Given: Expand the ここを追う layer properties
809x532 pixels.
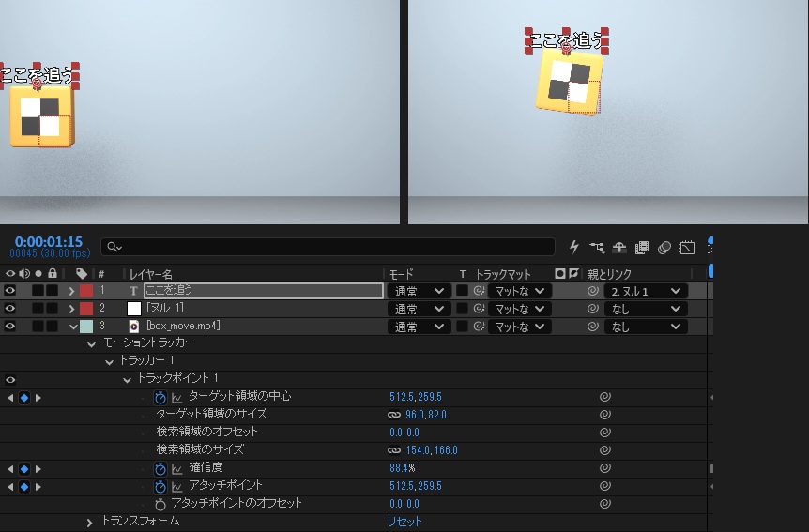Looking at the screenshot, I should click(71, 291).
